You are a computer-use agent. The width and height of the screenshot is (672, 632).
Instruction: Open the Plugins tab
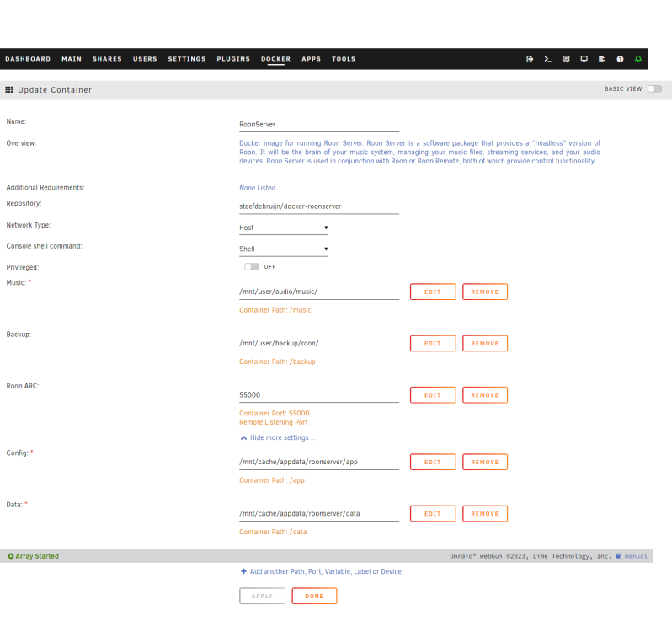tap(233, 59)
